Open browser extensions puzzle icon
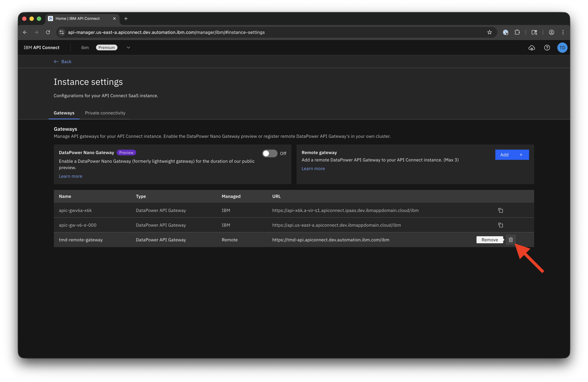 tap(517, 32)
